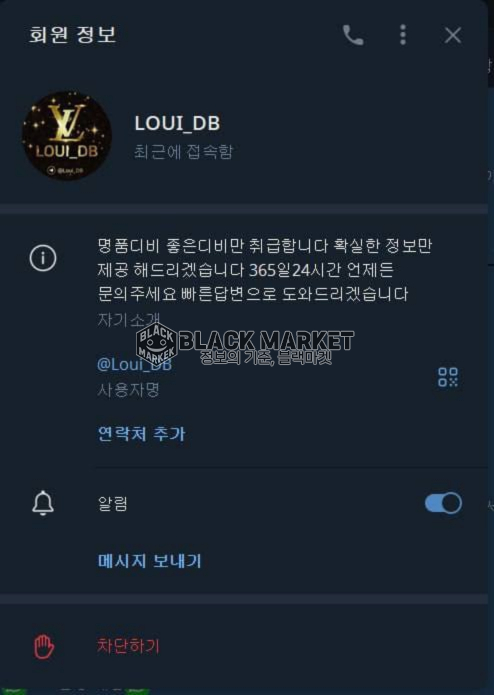Viewport: 494px width, 695px height.
Task: Start a voice call with LOUI_DB
Action: tap(353, 35)
